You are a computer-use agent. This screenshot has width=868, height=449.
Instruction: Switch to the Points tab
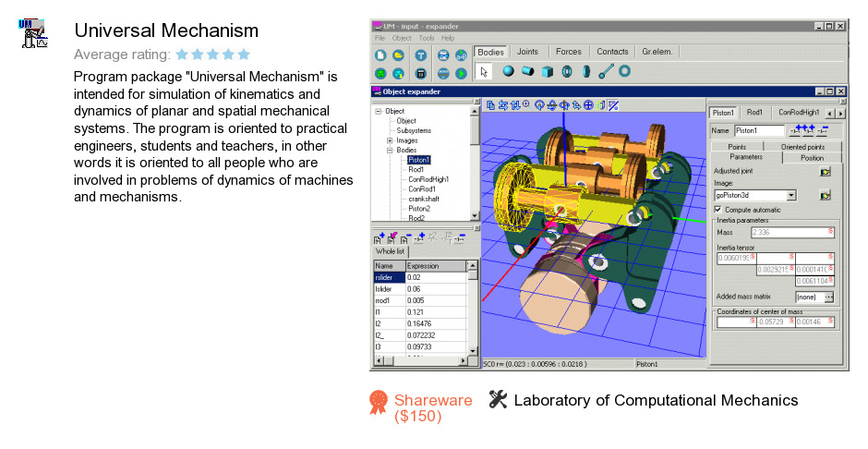click(737, 147)
